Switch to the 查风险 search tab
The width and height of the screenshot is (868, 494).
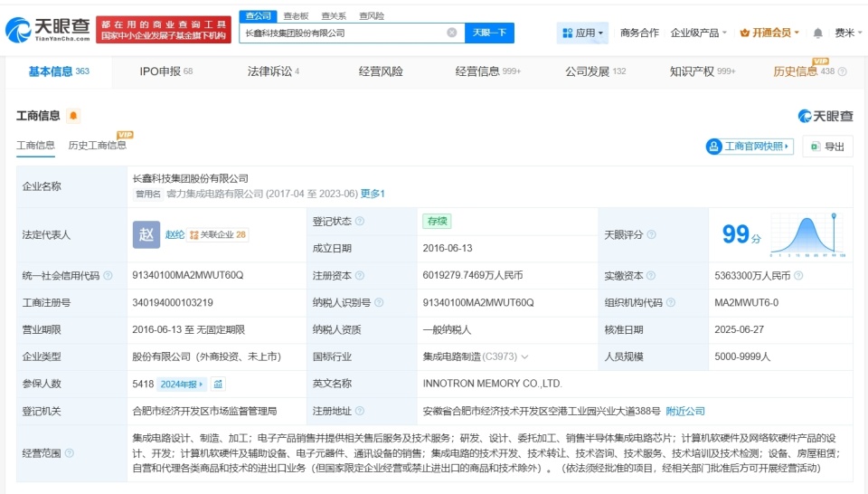(x=372, y=16)
